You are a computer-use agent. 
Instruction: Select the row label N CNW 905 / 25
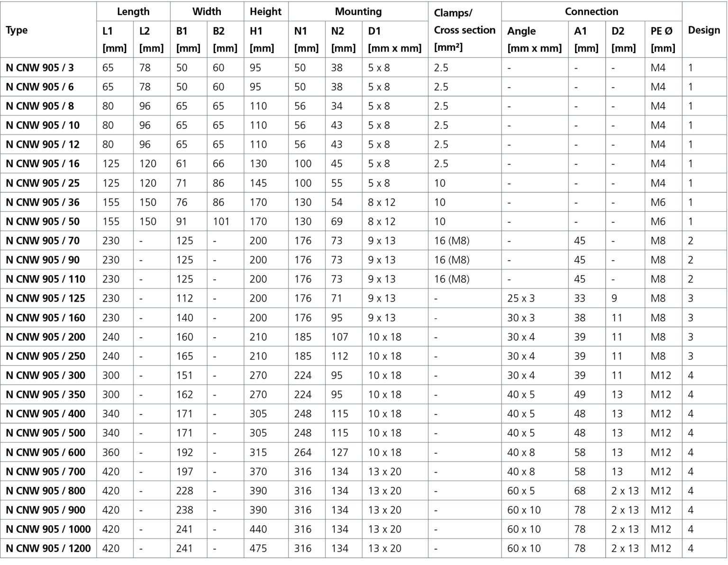(x=43, y=183)
